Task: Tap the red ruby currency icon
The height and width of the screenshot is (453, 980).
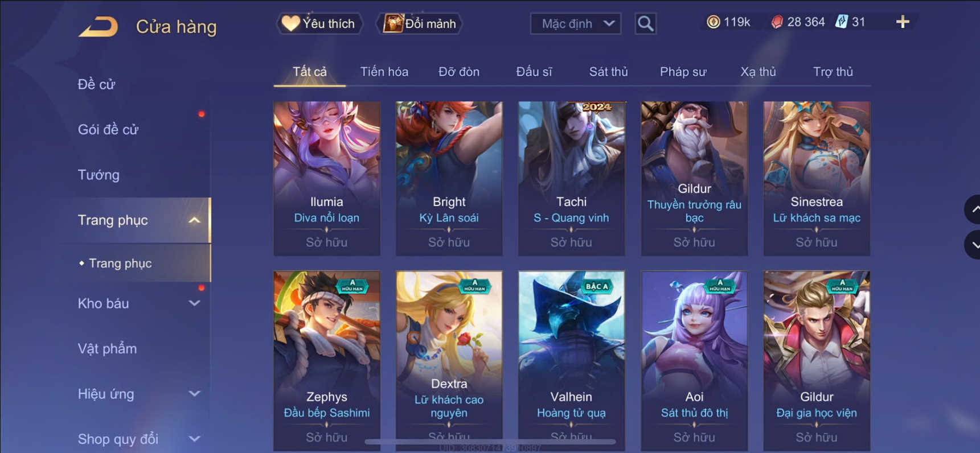Action: [x=777, y=22]
